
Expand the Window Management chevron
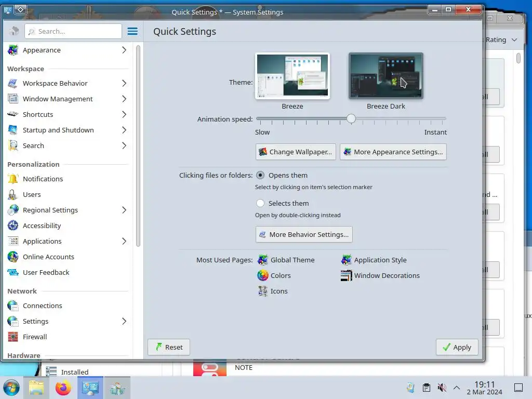pos(124,99)
